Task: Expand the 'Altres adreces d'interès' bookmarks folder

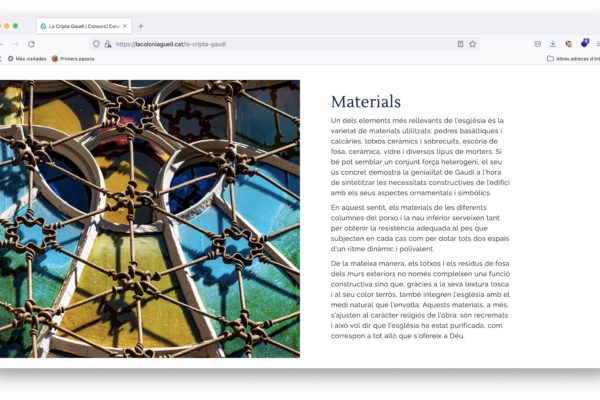Action: point(572,59)
